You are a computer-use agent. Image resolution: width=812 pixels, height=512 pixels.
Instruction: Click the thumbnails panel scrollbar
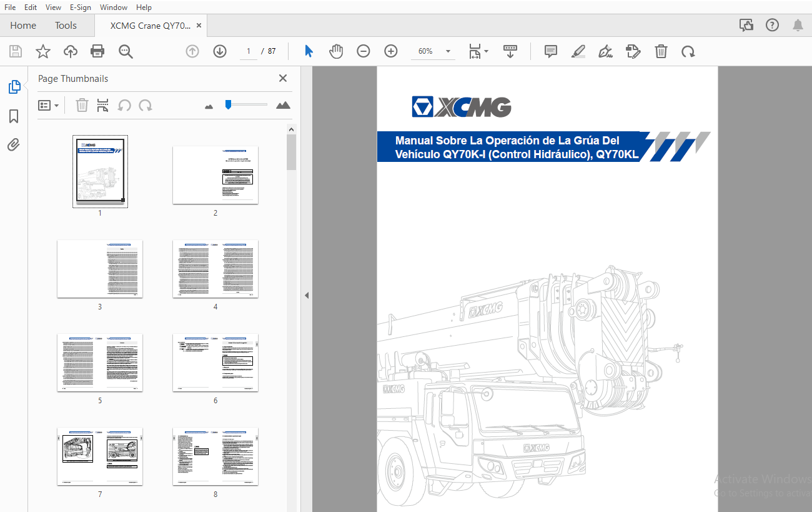[x=291, y=153]
